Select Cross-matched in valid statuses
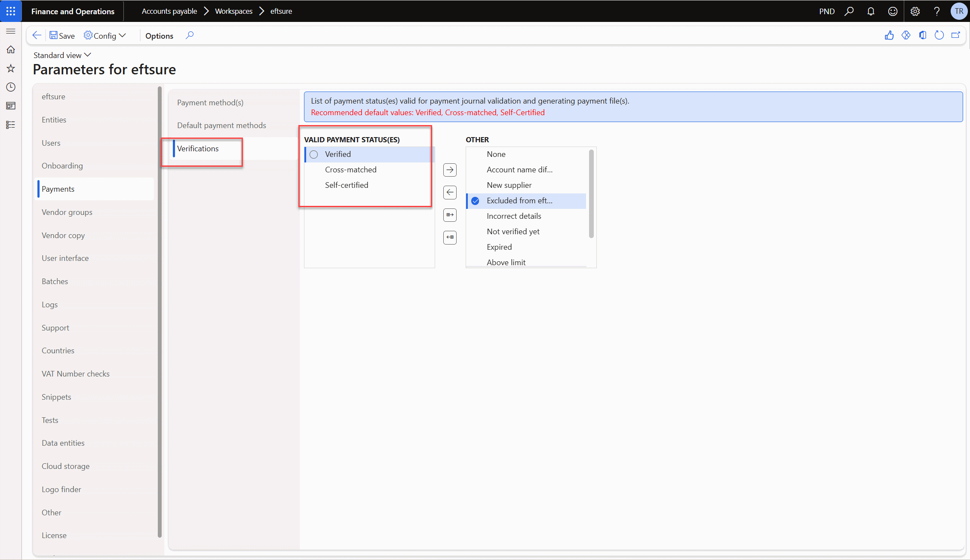The height and width of the screenshot is (560, 970). pyautogui.click(x=370, y=170)
